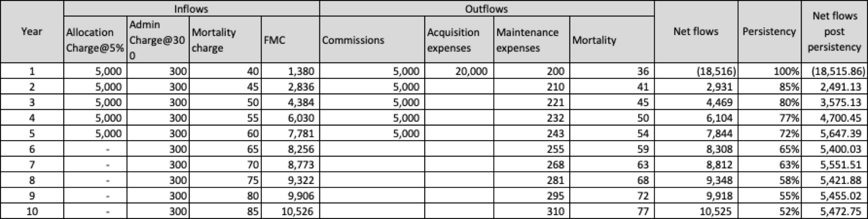Select the Inflows group header
Screen dimensions: 868x219
point(191,8)
